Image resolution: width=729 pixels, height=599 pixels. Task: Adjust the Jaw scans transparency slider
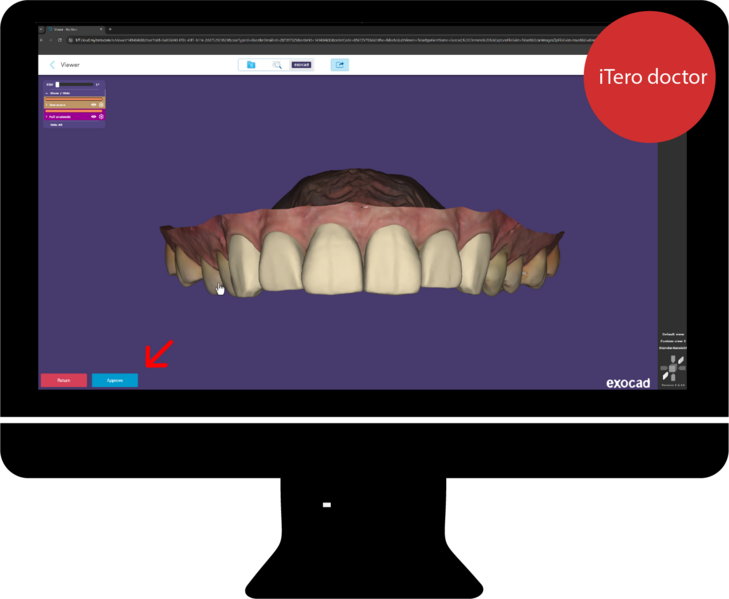point(74,99)
